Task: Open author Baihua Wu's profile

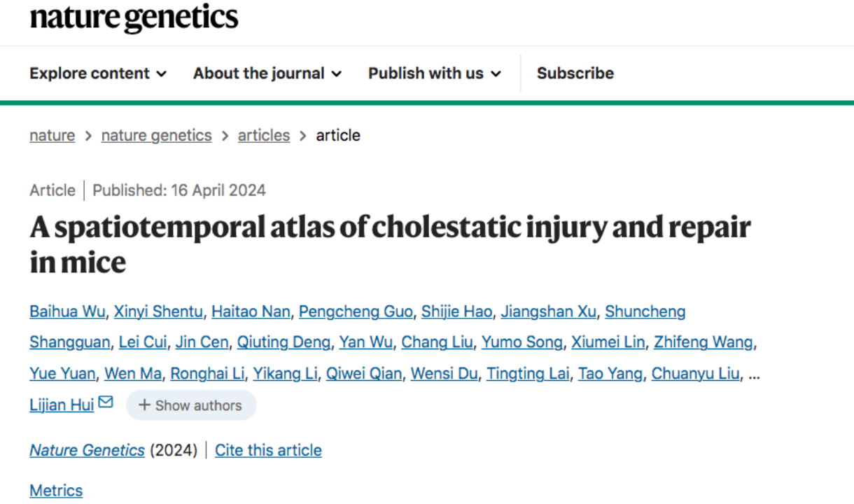Action: pos(67,311)
